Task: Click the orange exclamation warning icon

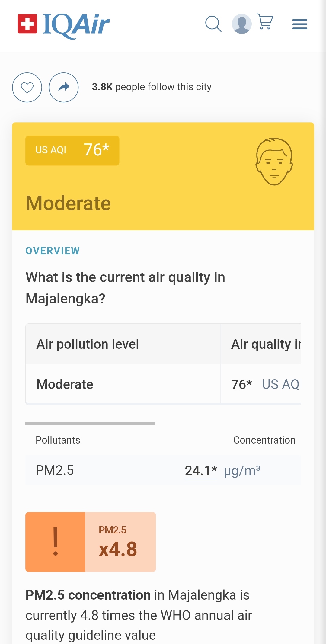Action: (55, 542)
